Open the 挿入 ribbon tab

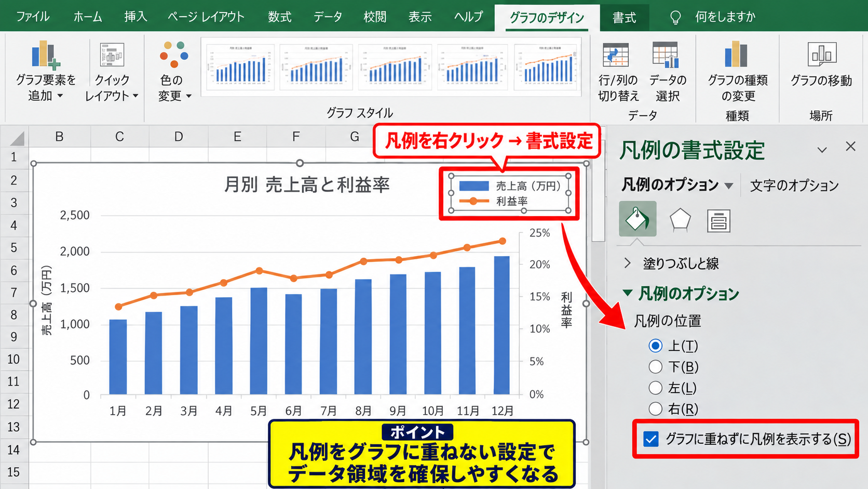(x=135, y=17)
